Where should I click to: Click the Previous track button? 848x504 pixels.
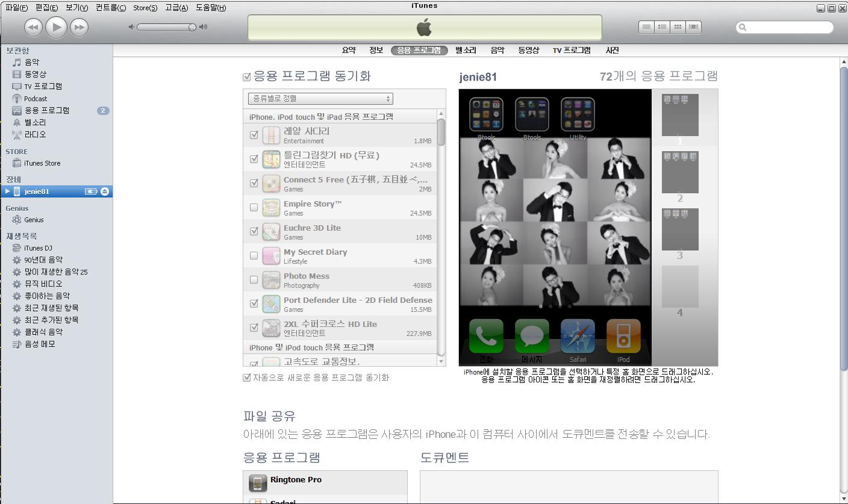tap(33, 27)
